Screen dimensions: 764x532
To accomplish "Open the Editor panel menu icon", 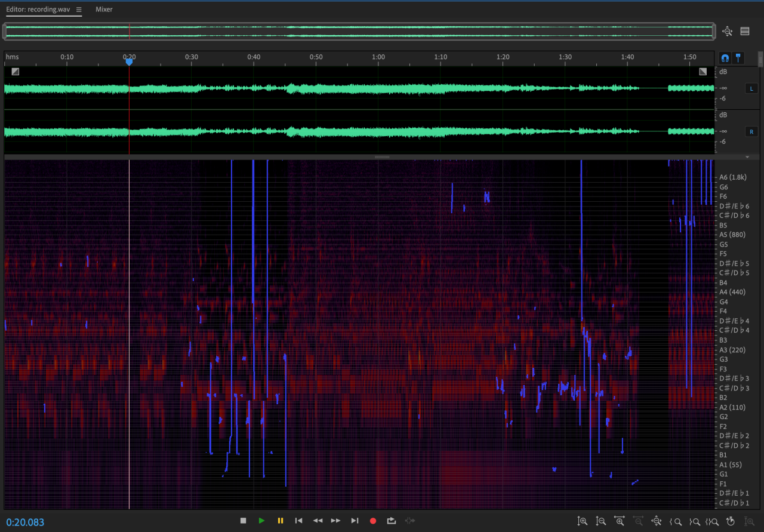I will [x=79, y=10].
